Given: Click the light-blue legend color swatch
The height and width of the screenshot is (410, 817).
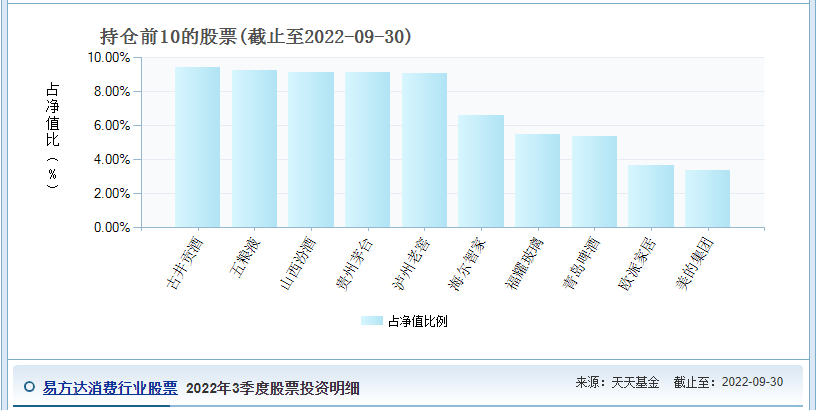Looking at the screenshot, I should pyautogui.click(x=372, y=321).
